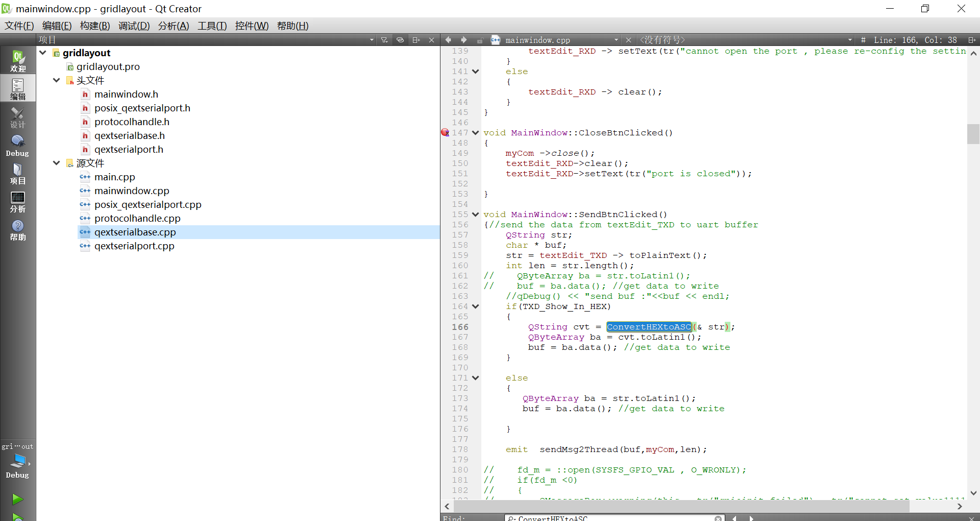This screenshot has height=521, width=980.
Task: Go back with the editor's left arrow
Action: 448,40
